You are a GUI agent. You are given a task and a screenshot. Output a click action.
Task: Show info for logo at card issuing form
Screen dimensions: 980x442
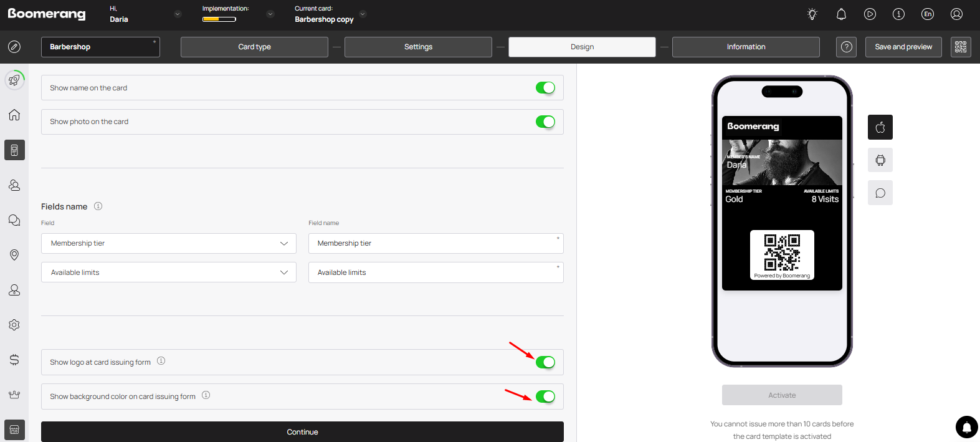click(161, 361)
